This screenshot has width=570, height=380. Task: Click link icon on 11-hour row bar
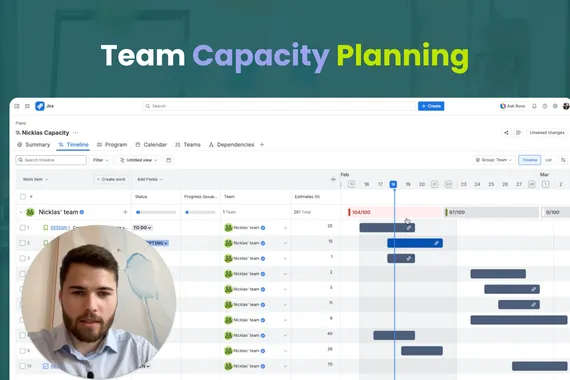click(x=533, y=305)
